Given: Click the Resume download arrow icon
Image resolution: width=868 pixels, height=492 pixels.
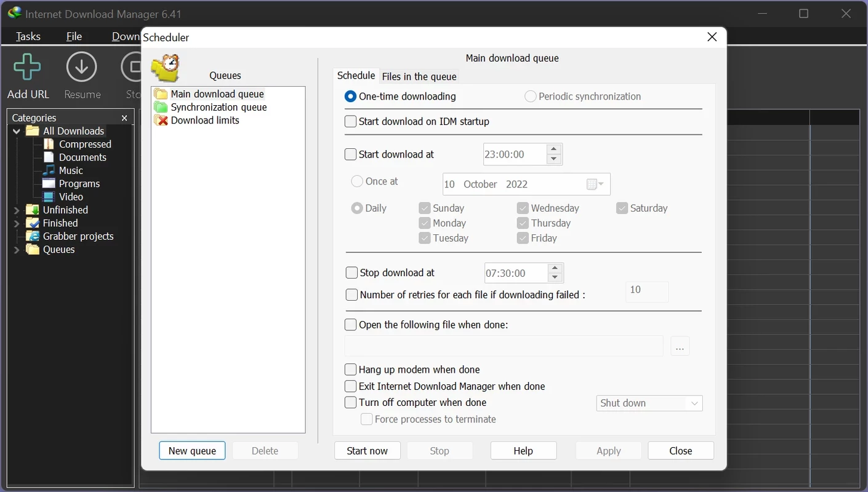Looking at the screenshot, I should (x=82, y=68).
